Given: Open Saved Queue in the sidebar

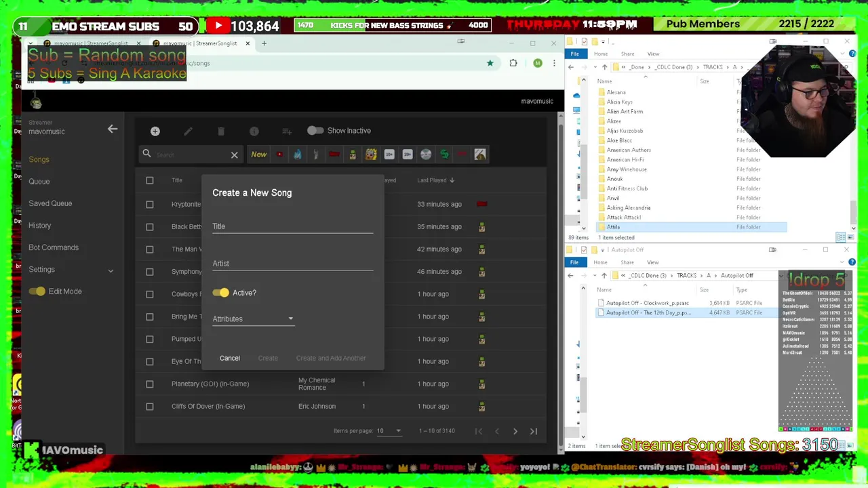Looking at the screenshot, I should coord(50,203).
